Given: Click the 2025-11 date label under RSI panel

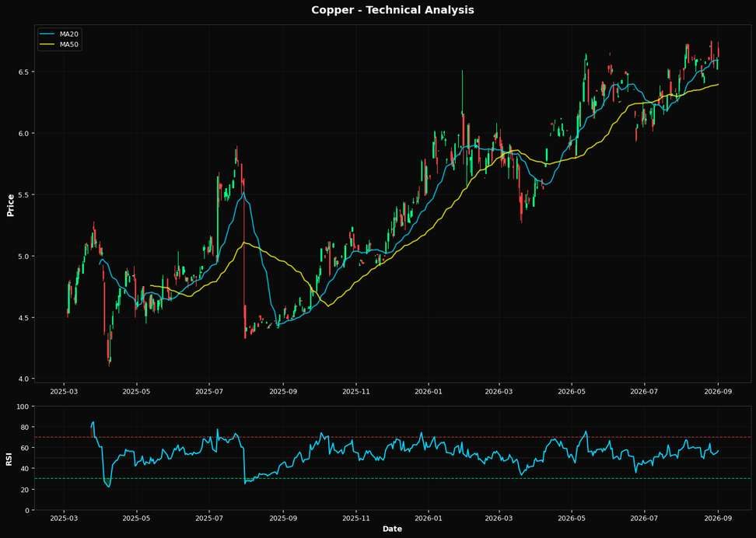Looking at the screenshot, I should click(x=355, y=519).
